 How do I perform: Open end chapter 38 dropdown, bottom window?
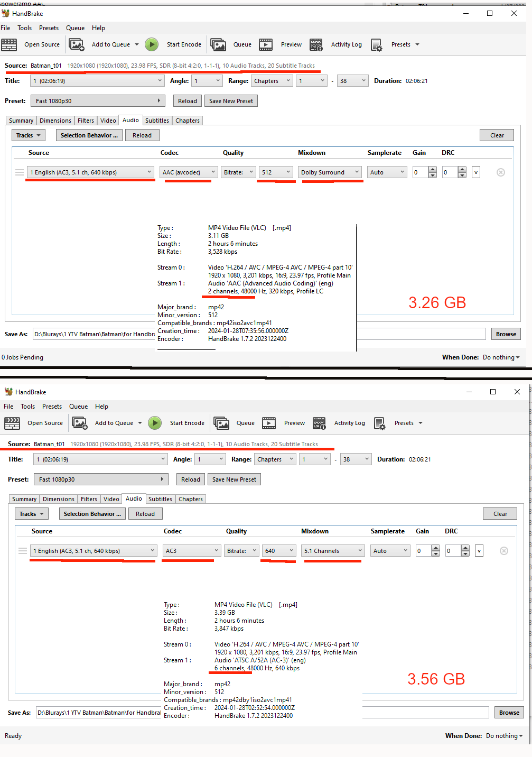(x=356, y=459)
